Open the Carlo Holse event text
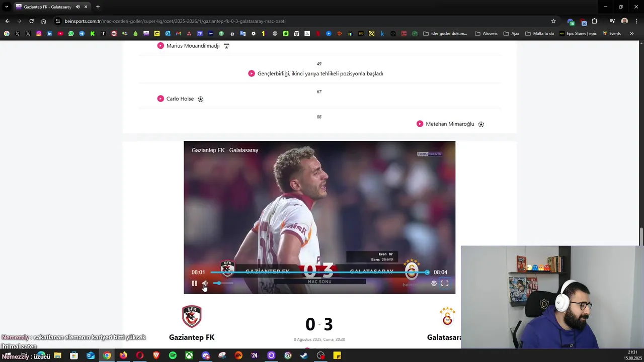This screenshot has width=644, height=362. (x=180, y=99)
